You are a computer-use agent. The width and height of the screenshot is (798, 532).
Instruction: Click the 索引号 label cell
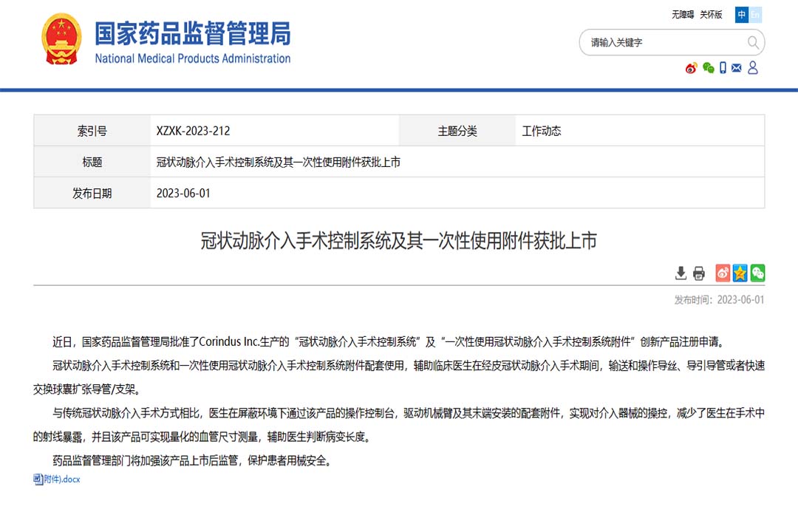click(x=92, y=131)
